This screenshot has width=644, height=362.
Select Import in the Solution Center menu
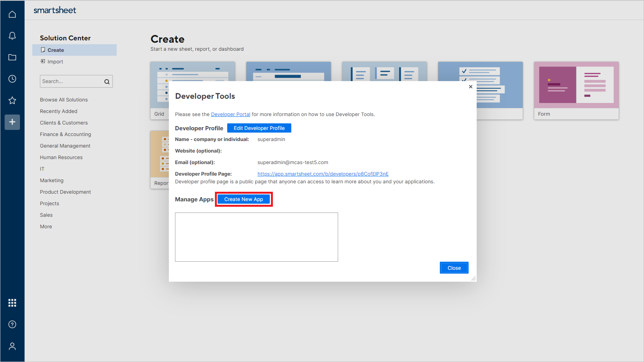tap(55, 61)
